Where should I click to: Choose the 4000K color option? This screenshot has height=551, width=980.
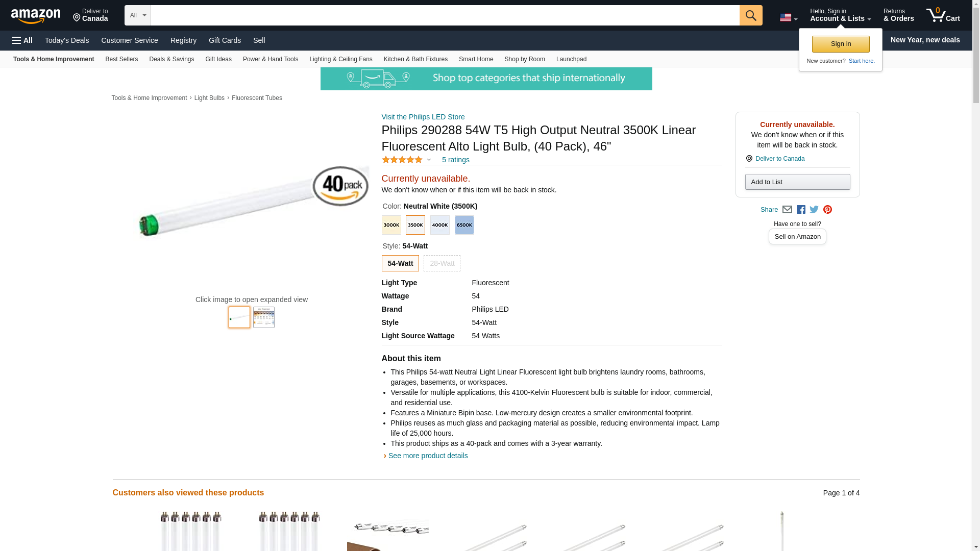pyautogui.click(x=439, y=225)
